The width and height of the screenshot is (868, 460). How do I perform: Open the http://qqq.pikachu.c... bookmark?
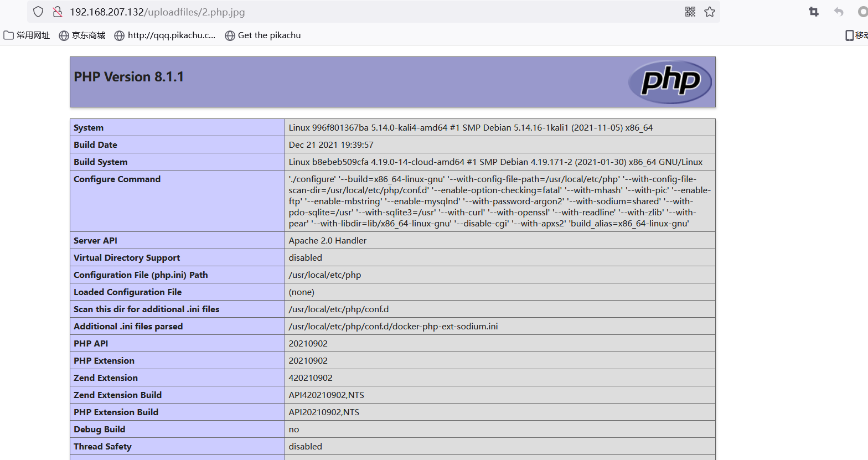click(165, 35)
